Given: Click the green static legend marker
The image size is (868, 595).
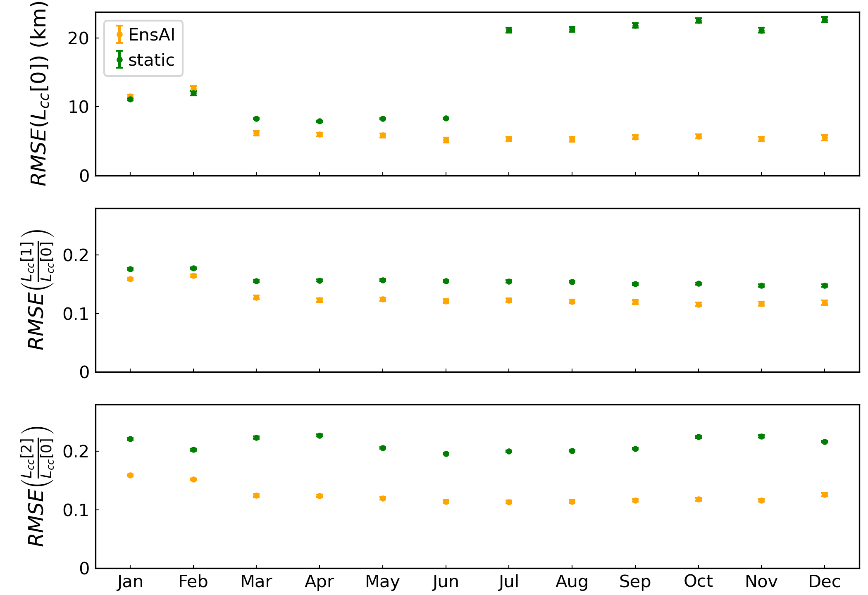Looking at the screenshot, I should pyautogui.click(x=119, y=59).
